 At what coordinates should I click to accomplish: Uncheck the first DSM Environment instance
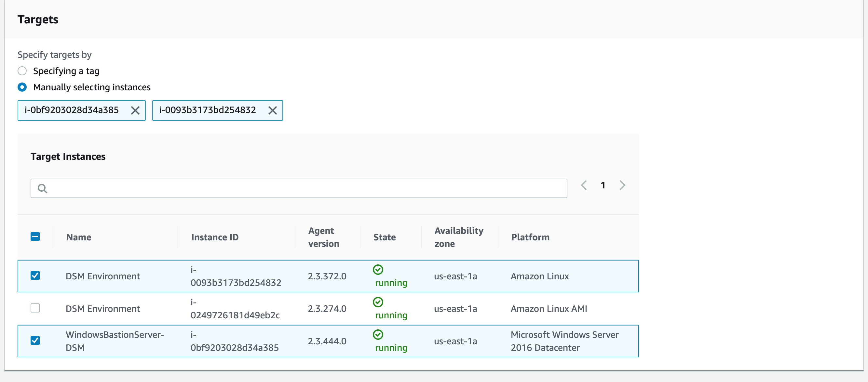(x=35, y=276)
